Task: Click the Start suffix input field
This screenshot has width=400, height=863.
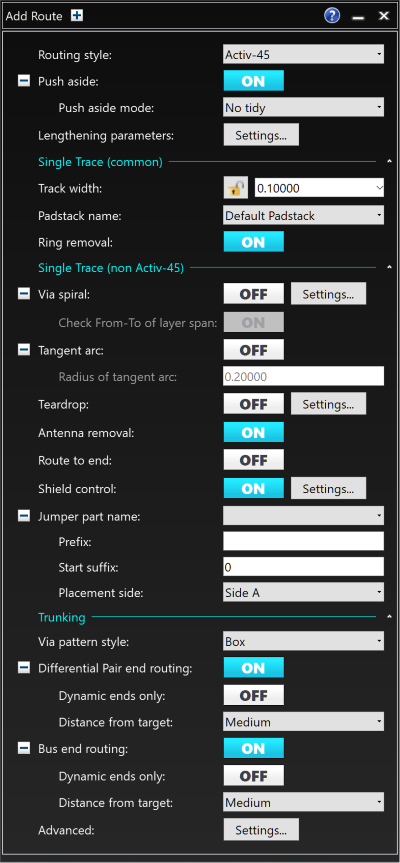Action: [x=303, y=567]
